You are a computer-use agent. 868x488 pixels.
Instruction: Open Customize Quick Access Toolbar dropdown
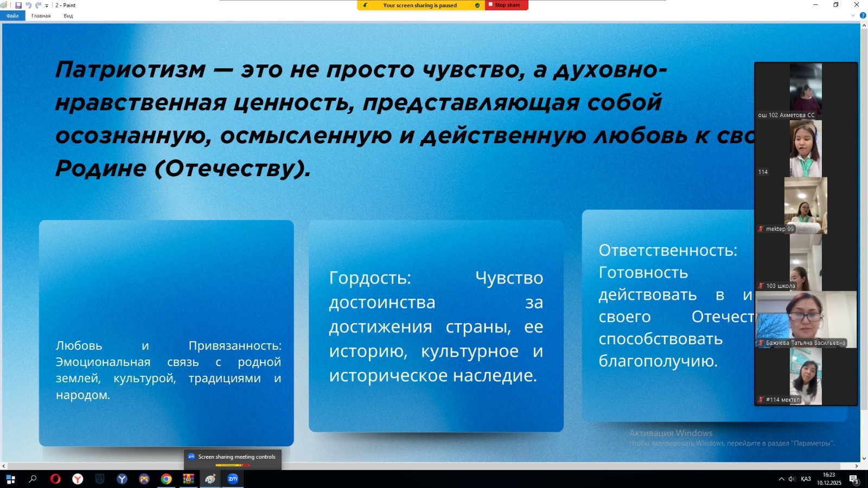[x=47, y=5]
